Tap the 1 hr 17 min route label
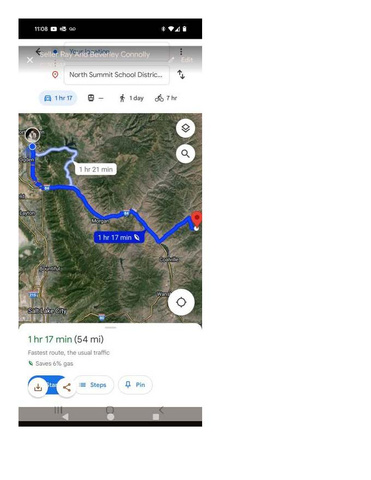Image resolution: width=371 pixels, height=480 pixels. (119, 237)
